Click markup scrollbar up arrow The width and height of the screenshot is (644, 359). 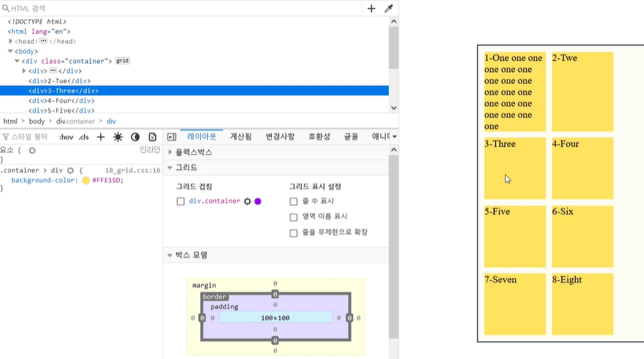pos(394,22)
